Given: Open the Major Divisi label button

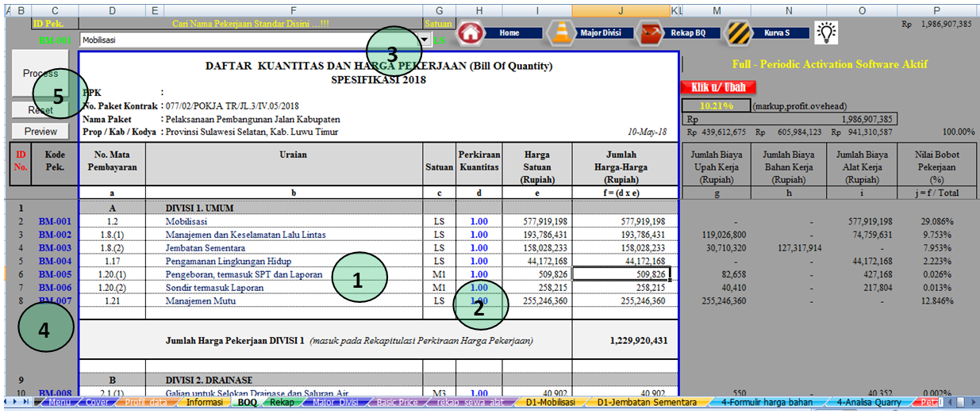Looking at the screenshot, I should point(605,33).
